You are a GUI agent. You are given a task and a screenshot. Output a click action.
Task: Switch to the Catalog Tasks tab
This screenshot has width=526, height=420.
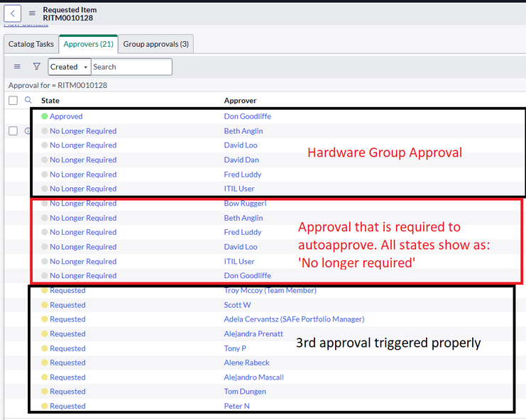[31, 44]
